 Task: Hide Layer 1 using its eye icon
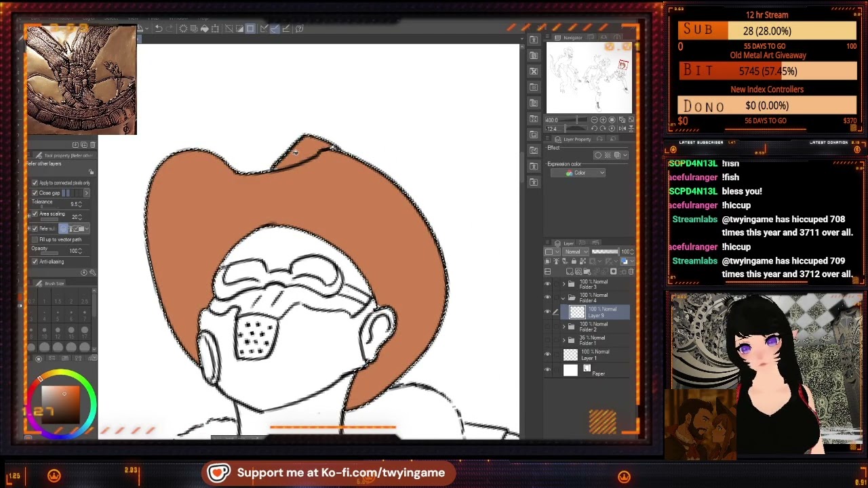(548, 354)
